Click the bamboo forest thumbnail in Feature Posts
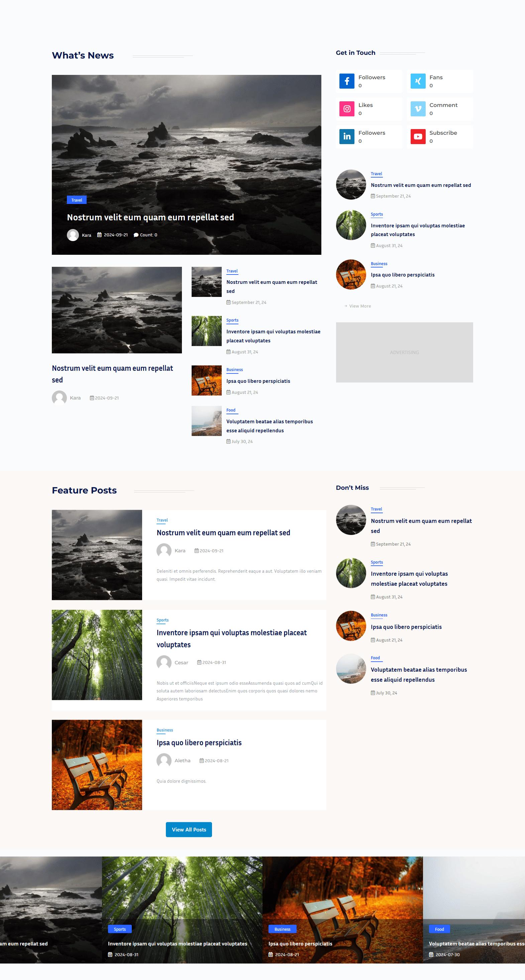The image size is (525, 980). 97,655
